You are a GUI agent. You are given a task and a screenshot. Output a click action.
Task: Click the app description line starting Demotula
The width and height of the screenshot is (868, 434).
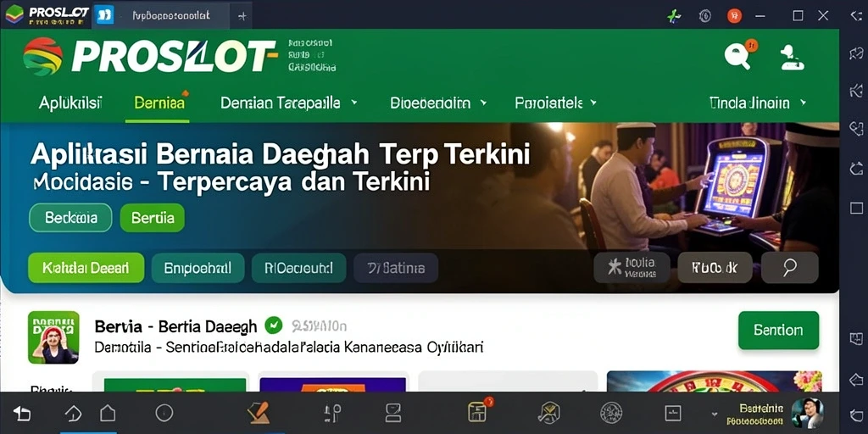(289, 348)
